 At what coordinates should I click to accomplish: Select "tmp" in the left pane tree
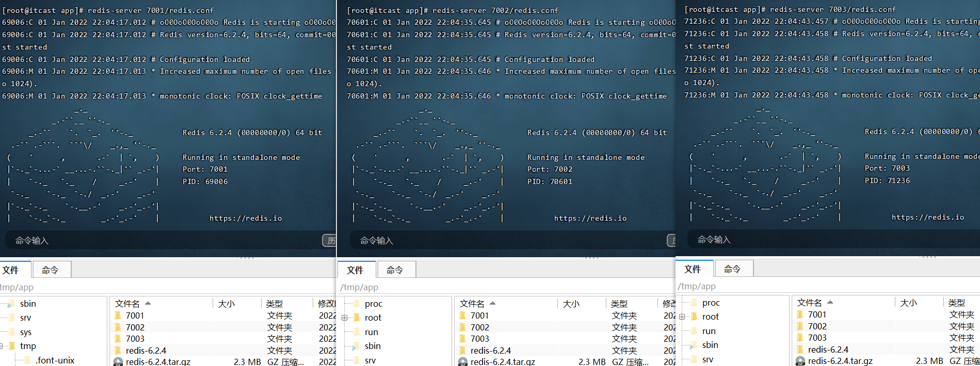coord(28,346)
